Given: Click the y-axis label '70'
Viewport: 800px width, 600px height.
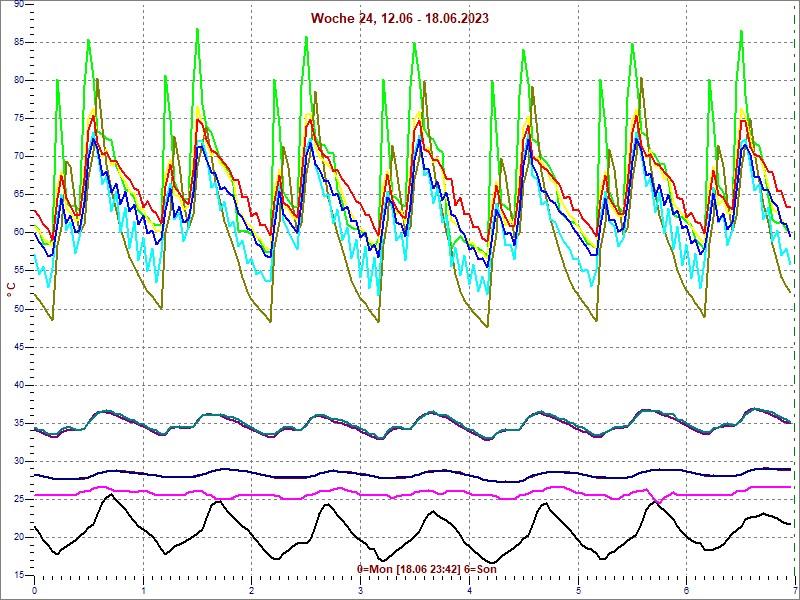Looking at the screenshot, I should [18, 156].
